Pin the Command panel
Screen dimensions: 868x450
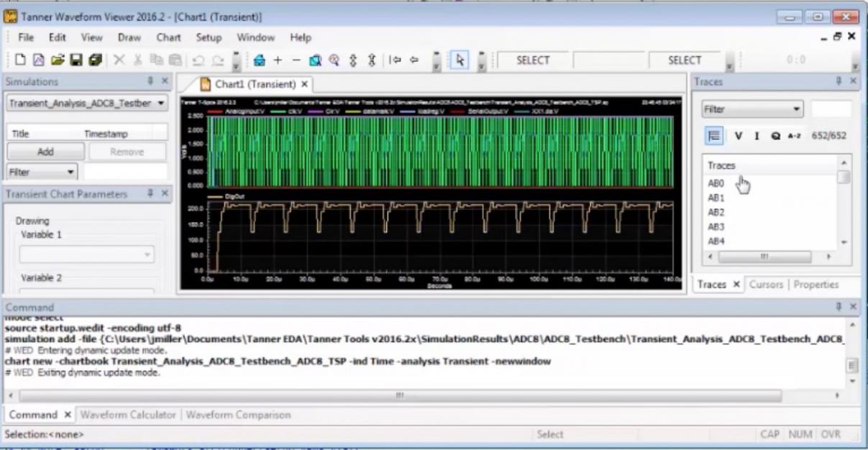839,307
